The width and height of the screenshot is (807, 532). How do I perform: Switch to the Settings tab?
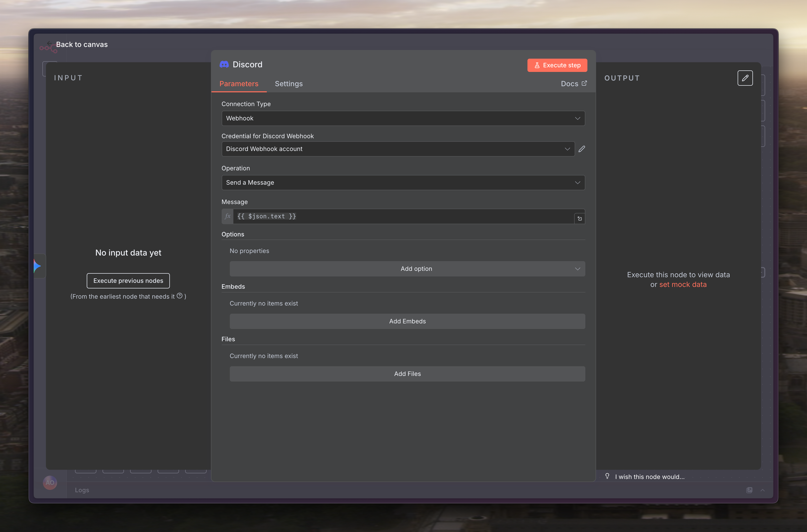(x=289, y=83)
